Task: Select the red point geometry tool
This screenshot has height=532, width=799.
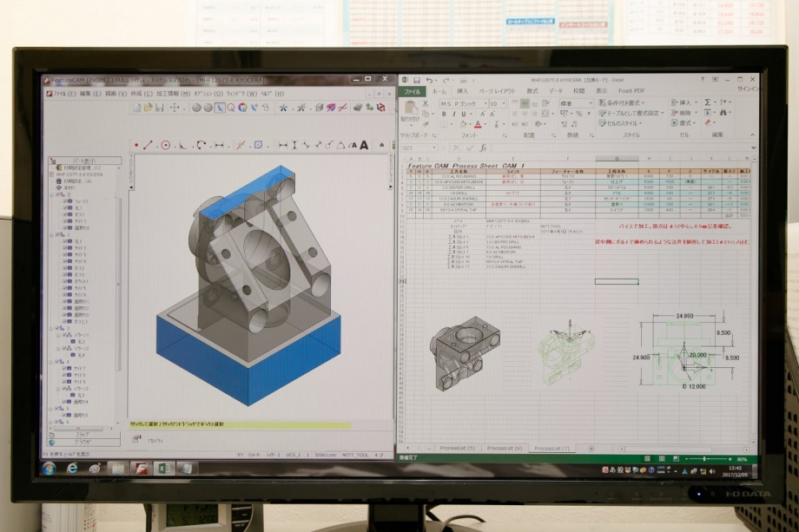Action: [136, 145]
